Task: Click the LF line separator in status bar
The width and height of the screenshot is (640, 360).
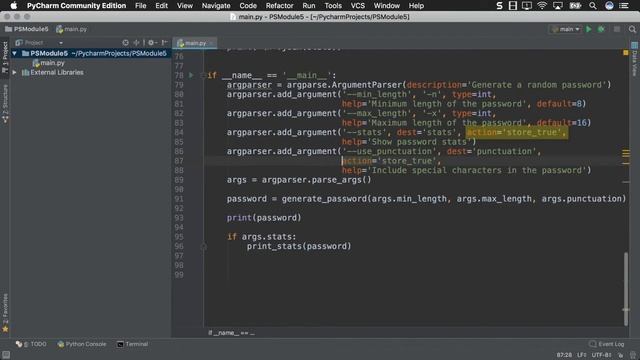Action: (x=582, y=355)
